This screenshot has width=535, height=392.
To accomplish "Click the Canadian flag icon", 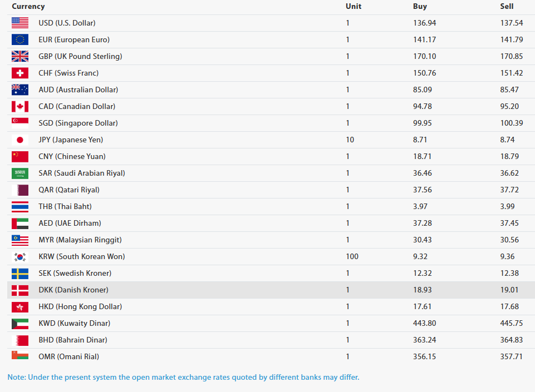I will [x=20, y=106].
